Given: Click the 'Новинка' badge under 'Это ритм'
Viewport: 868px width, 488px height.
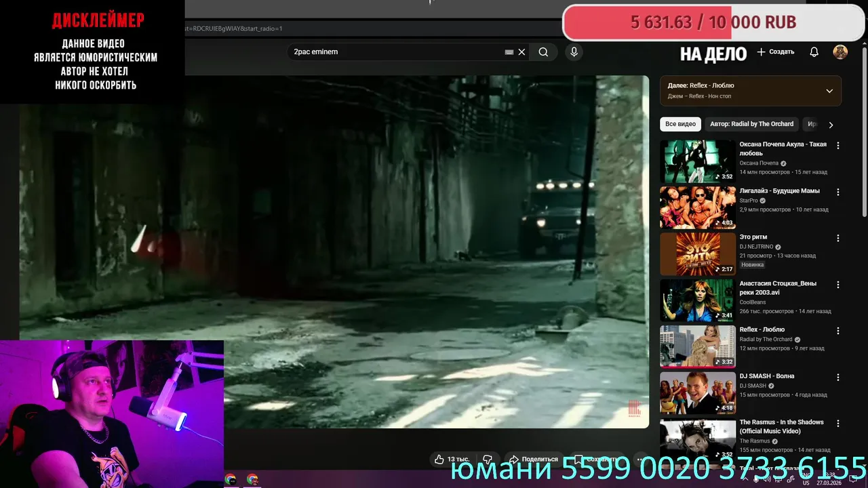Looking at the screenshot, I should click(x=752, y=264).
